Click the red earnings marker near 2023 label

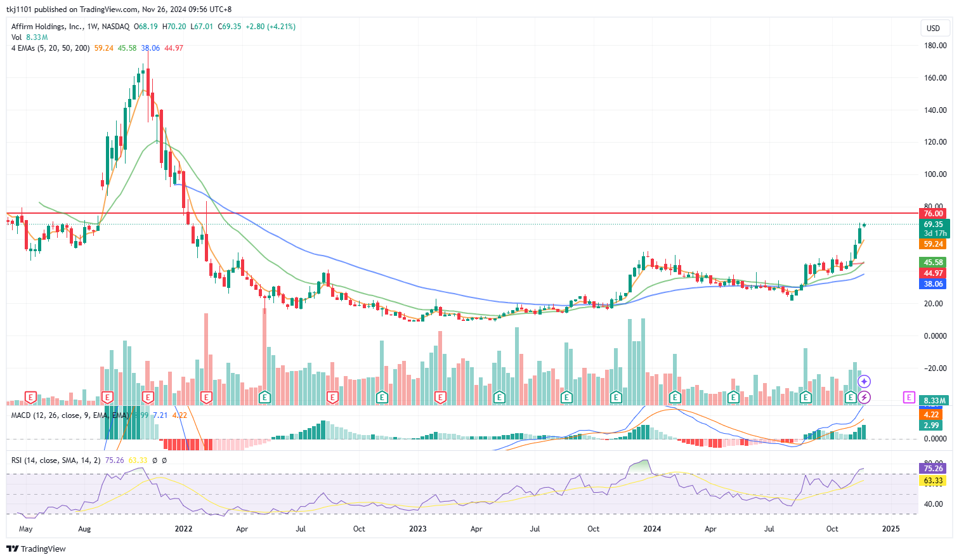[x=440, y=398]
